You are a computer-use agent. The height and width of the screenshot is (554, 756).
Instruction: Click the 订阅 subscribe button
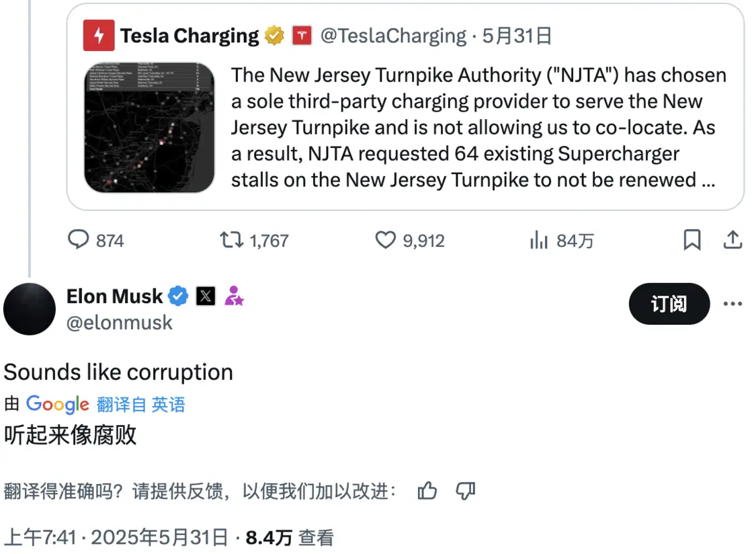pos(669,304)
